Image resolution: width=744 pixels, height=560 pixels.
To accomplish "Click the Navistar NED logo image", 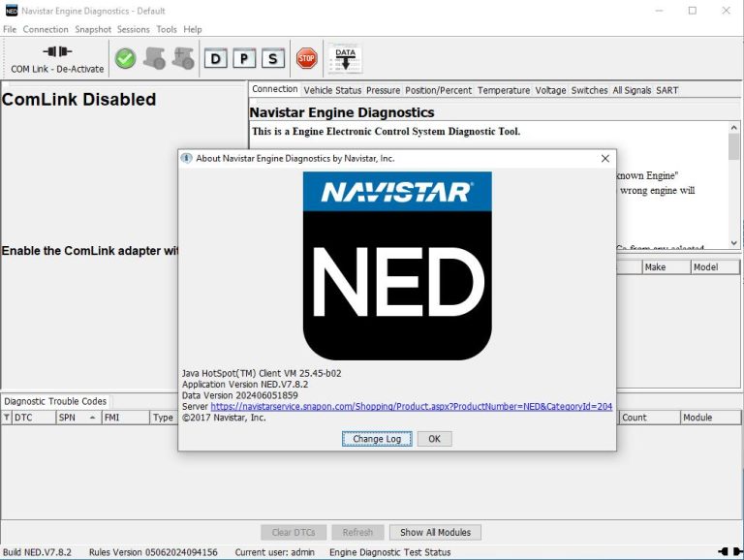I will tap(397, 265).
